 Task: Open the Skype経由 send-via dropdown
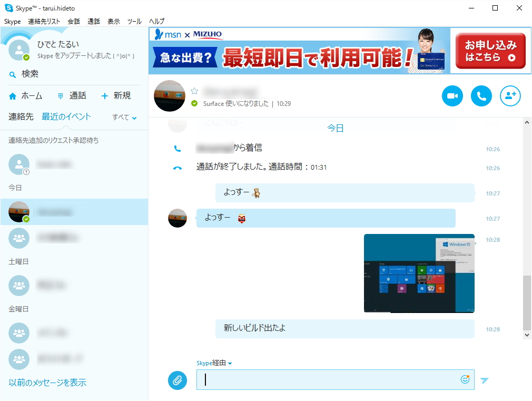click(214, 363)
